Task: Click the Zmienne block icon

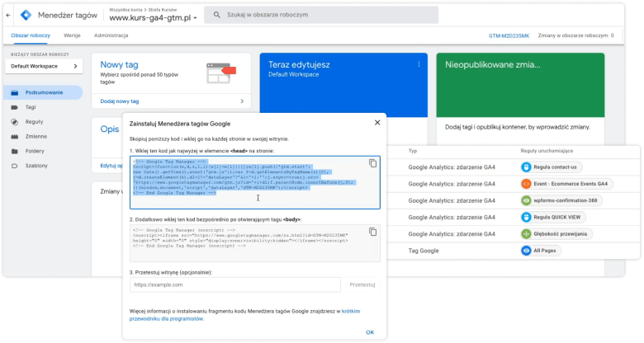Action: (14, 137)
